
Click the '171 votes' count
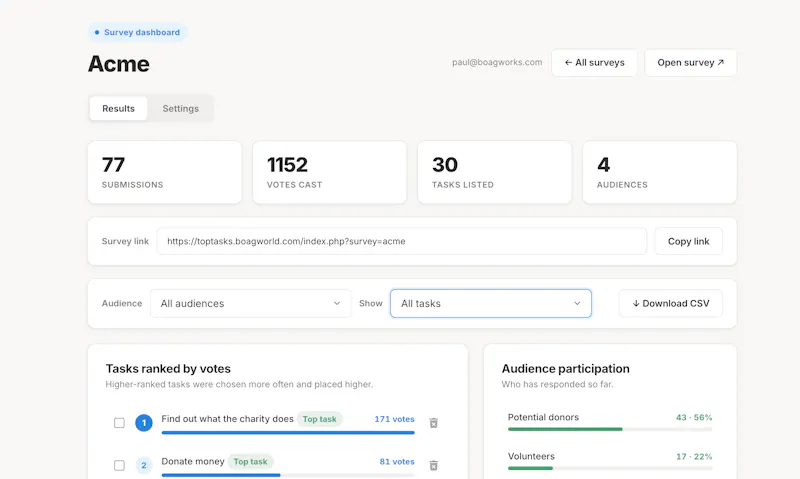pos(394,419)
